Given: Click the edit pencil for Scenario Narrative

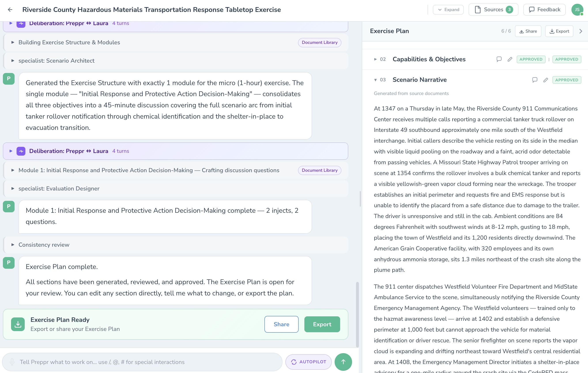Looking at the screenshot, I should (546, 80).
